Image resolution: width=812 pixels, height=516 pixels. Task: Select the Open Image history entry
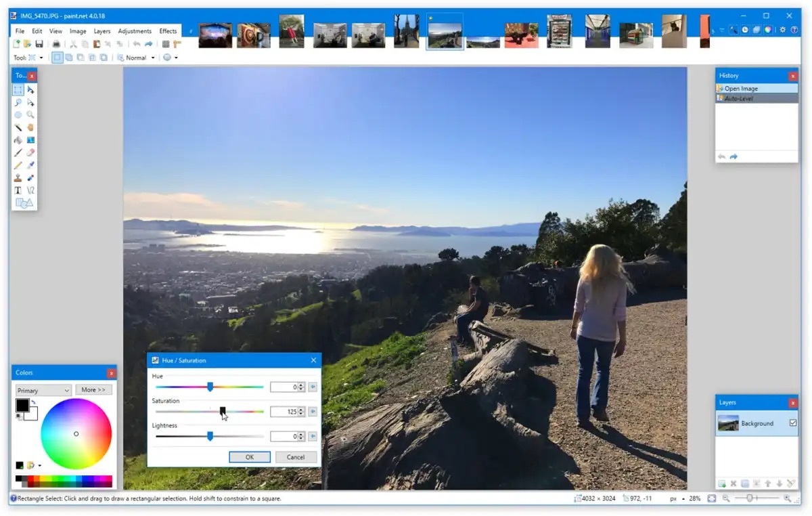(x=757, y=89)
